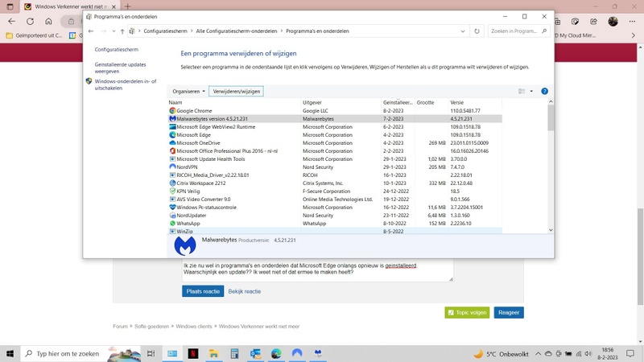
Task: Reload the page in the Edge browser
Action: tap(30, 22)
